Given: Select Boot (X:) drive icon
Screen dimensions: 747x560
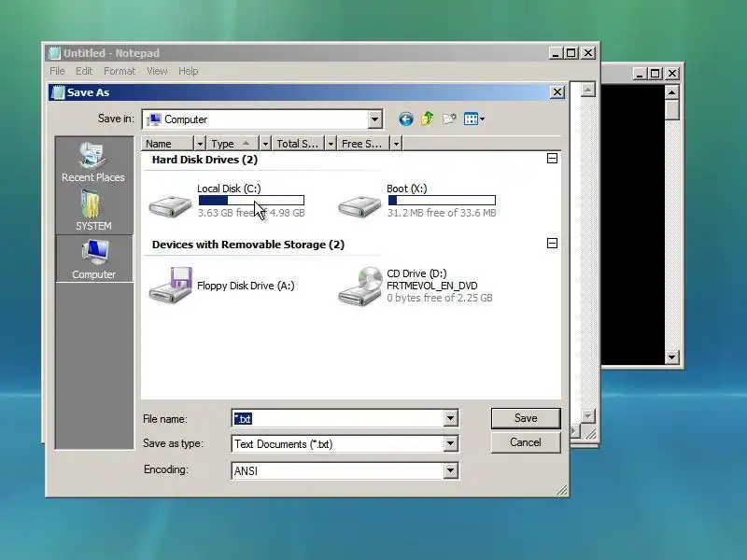Looking at the screenshot, I should (359, 205).
